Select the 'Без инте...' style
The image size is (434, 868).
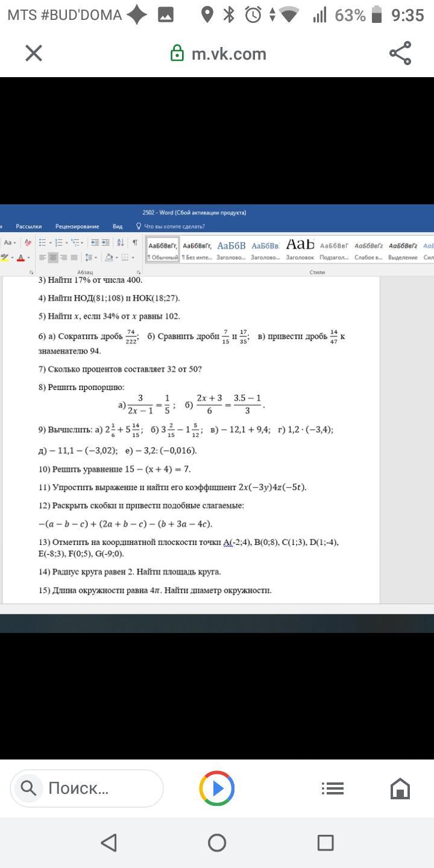coord(197,251)
